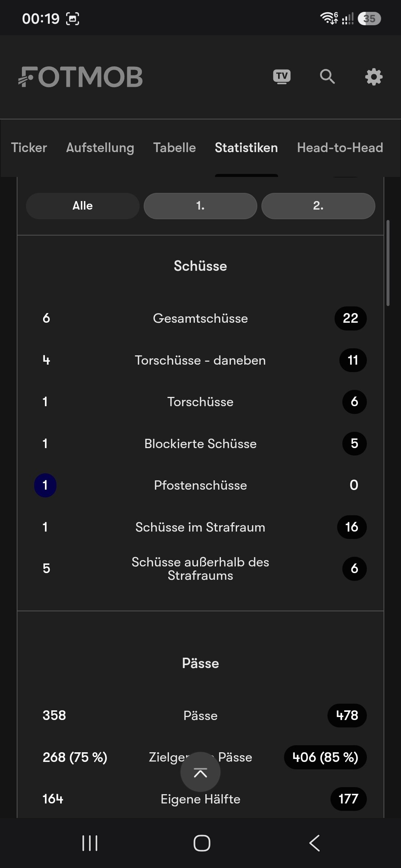Tap the Android home button
Image resolution: width=401 pixels, height=868 pixels.
pos(202,843)
